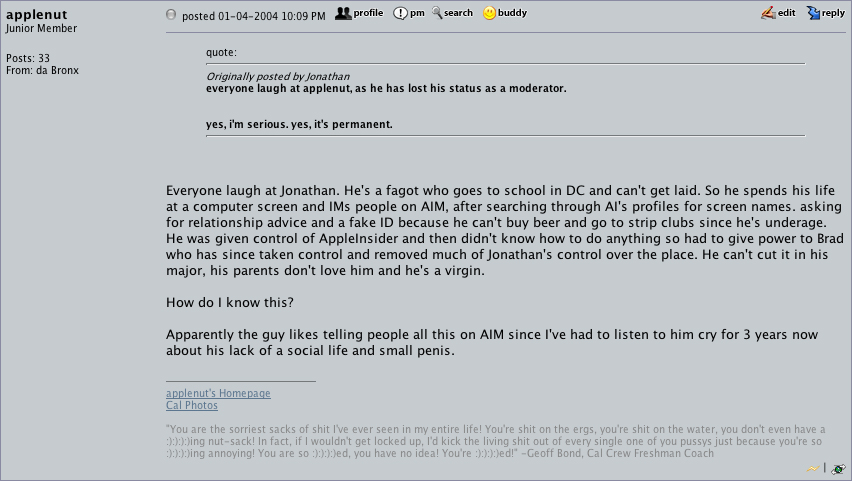Viewport: 852px width, 481px height.
Task: Click the profile silhouettes icon
Action: [x=343, y=14]
